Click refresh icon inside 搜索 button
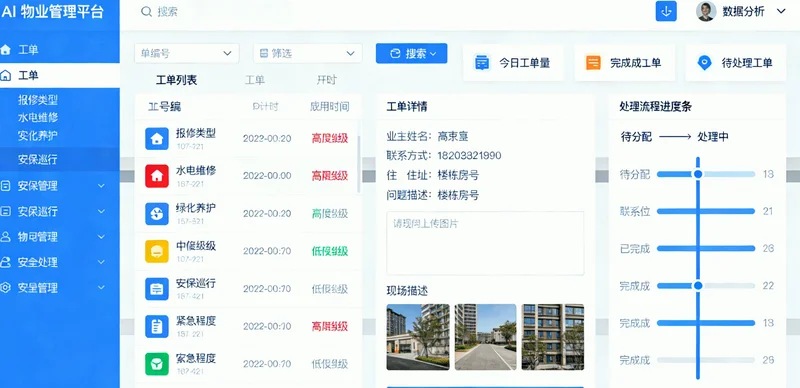Screen dimensions: 800x388 pos(395,54)
